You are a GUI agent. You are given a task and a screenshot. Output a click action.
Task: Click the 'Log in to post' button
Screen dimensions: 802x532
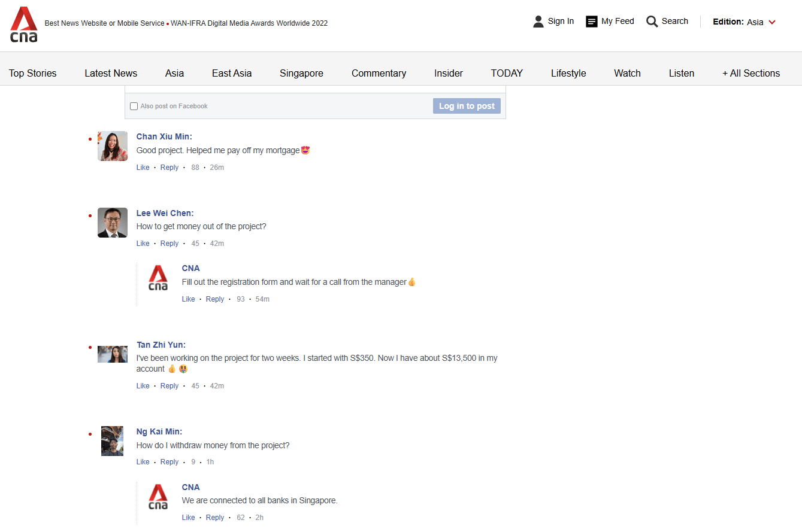(x=467, y=106)
